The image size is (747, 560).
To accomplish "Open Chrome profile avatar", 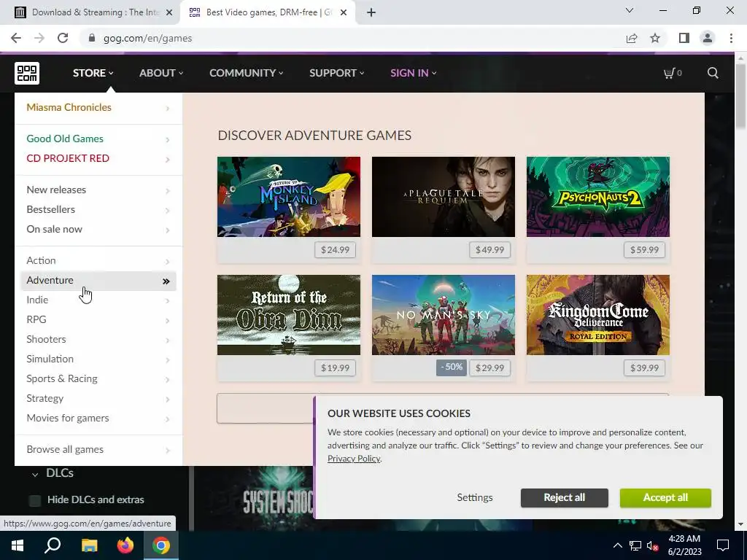I will [x=708, y=38].
